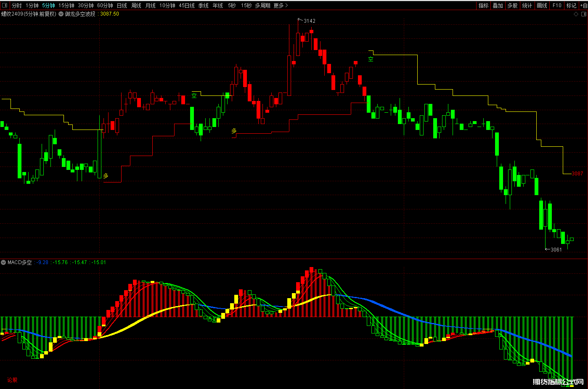This screenshot has height=389, width=588.
Task: Switch to 周线 weekly chart
Action: [x=136, y=5]
